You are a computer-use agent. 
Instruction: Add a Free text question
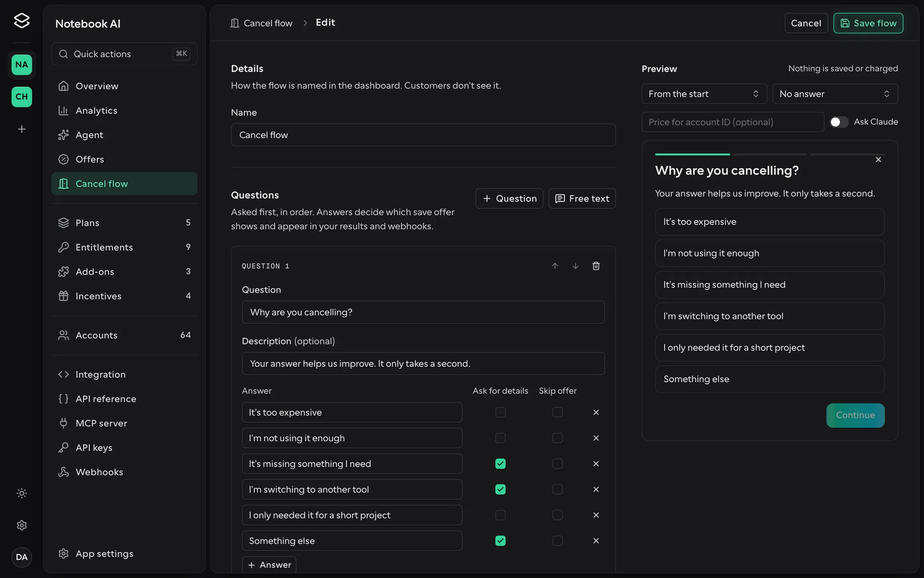582,199
